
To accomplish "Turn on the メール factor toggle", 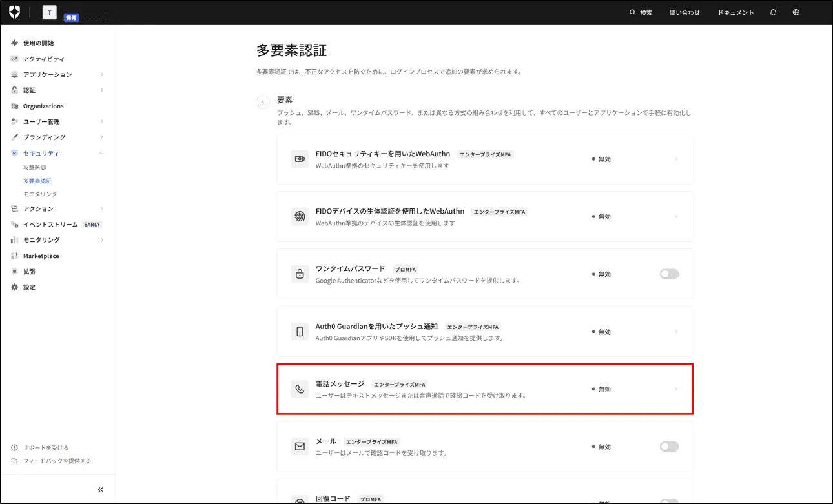I will [669, 447].
